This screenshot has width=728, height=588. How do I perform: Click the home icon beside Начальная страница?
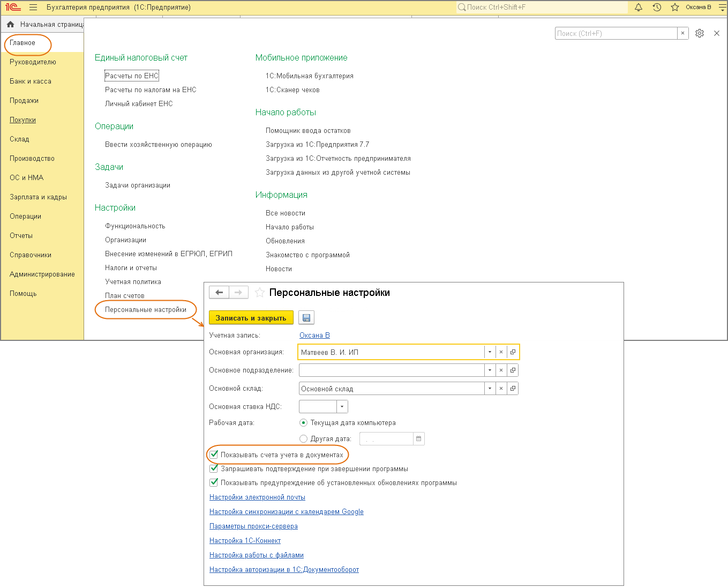[x=10, y=24]
